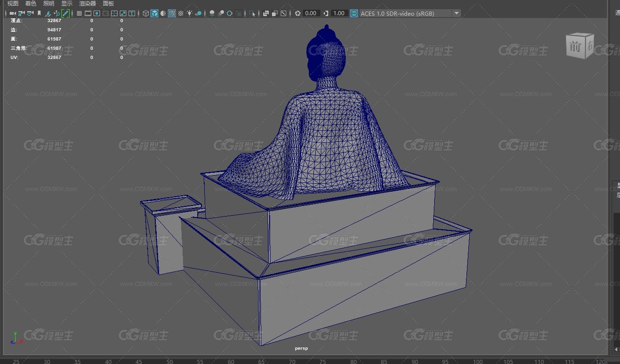620x364 pixels.
Task: Open the 面板 (Panels) menu
Action: [108, 4]
